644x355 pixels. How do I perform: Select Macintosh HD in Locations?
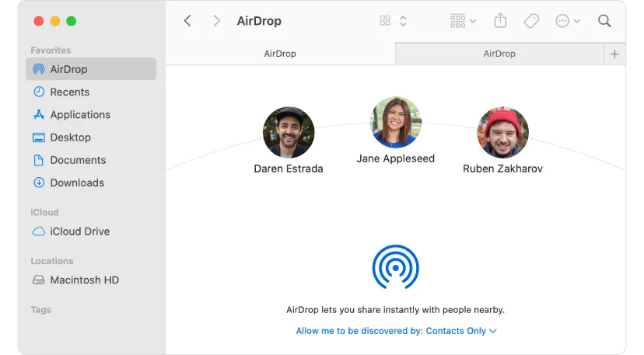91,280
